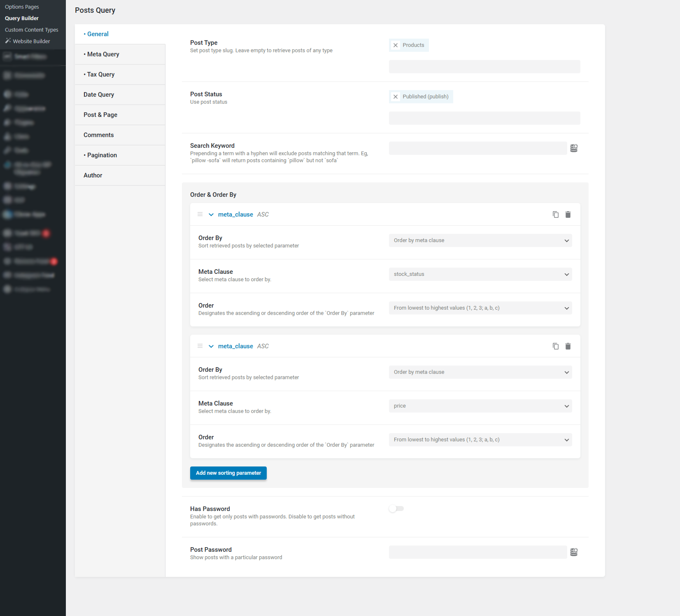This screenshot has height=616, width=680.
Task: Remove the Products post type tag
Action: click(x=396, y=45)
